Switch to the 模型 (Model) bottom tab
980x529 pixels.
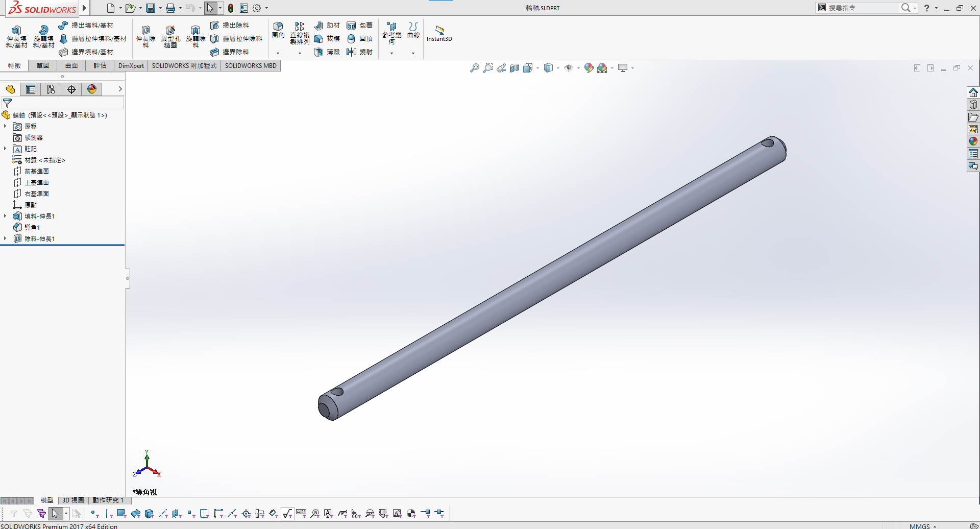(x=47, y=500)
